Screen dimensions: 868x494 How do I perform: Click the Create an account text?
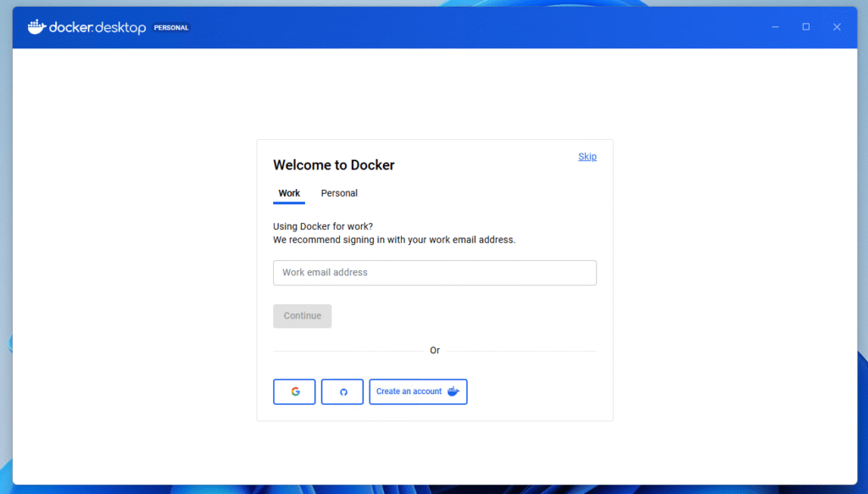click(x=409, y=391)
